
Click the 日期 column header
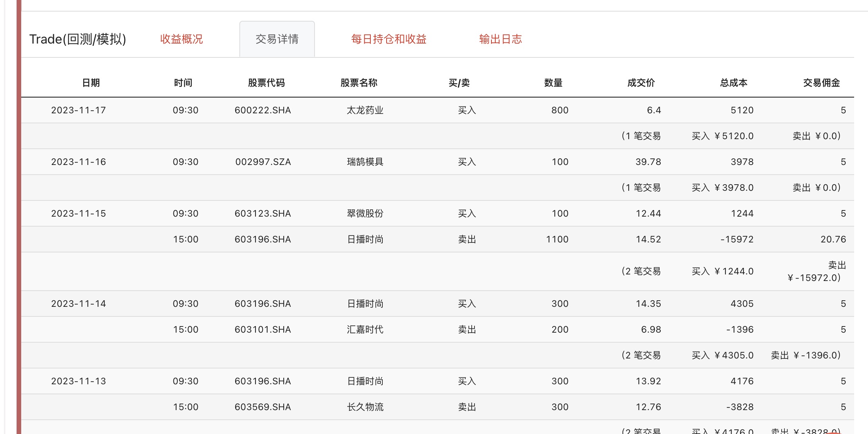[91, 82]
